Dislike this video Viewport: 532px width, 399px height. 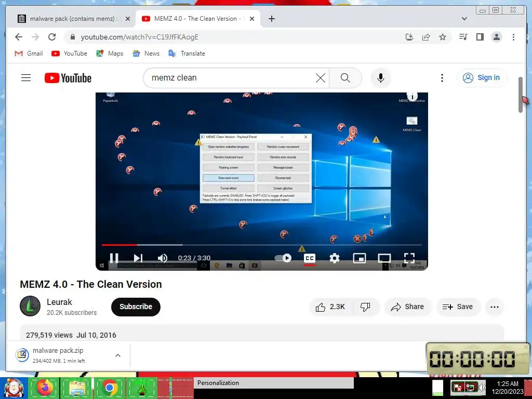(365, 307)
